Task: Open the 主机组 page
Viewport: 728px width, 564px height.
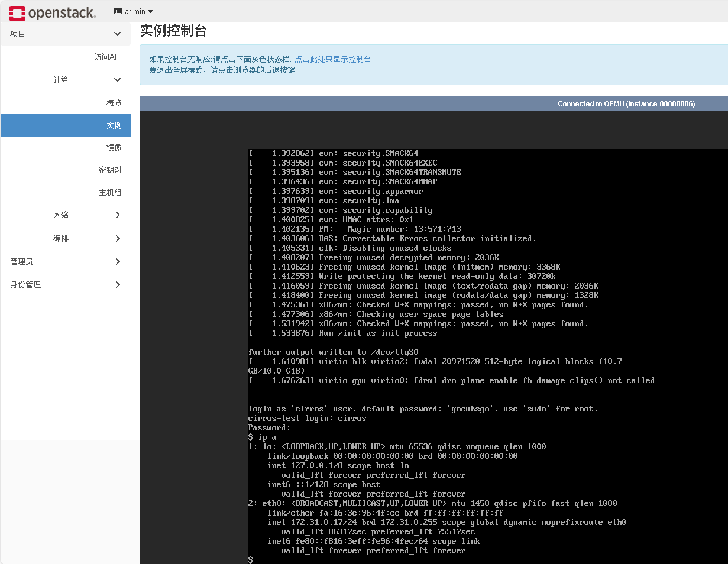Action: (111, 192)
